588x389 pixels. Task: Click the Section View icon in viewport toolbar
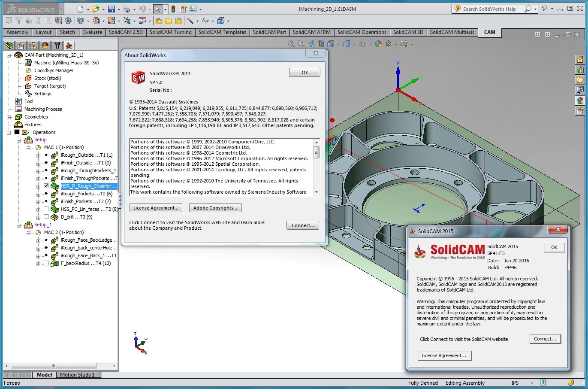(321, 44)
